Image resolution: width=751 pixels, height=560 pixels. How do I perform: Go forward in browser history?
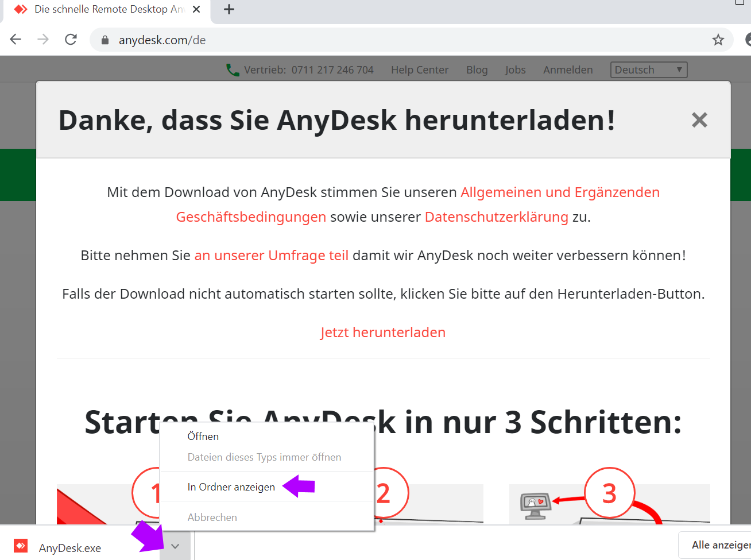click(x=43, y=40)
